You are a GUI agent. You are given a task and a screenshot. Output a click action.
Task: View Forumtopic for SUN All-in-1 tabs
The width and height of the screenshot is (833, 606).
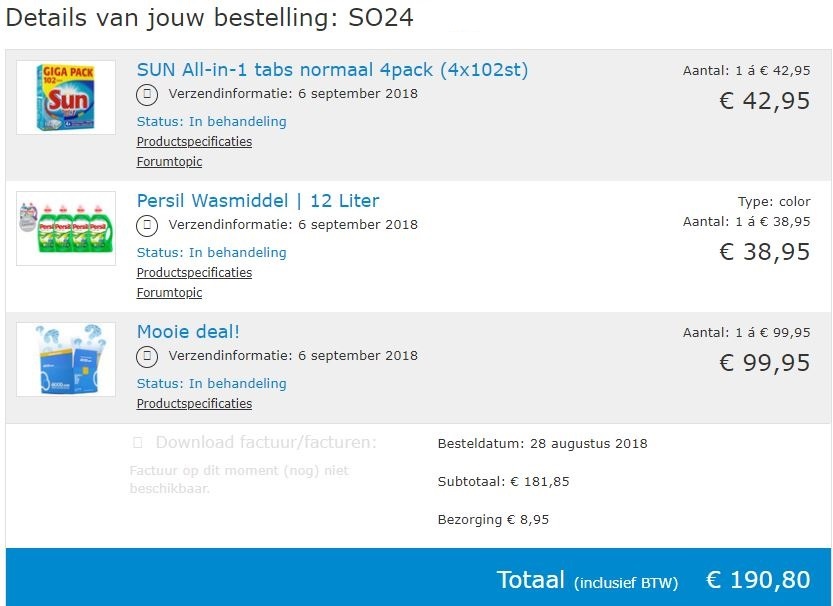[x=169, y=162]
